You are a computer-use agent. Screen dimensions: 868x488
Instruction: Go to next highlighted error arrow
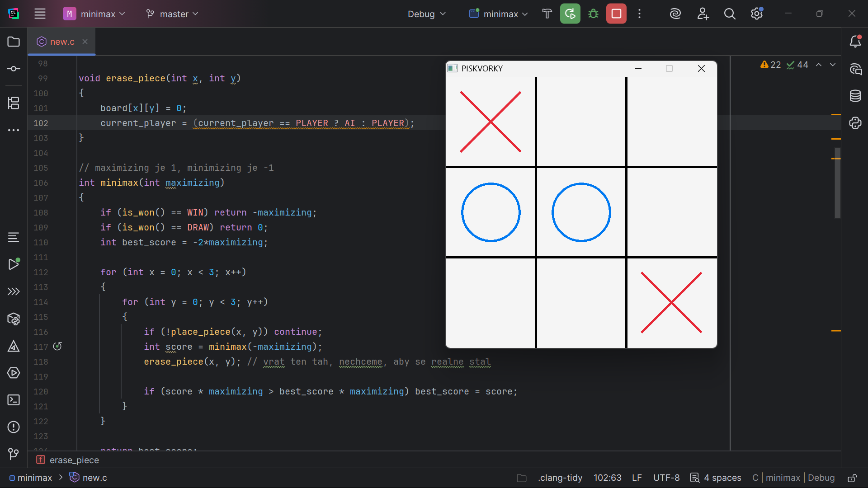click(833, 65)
